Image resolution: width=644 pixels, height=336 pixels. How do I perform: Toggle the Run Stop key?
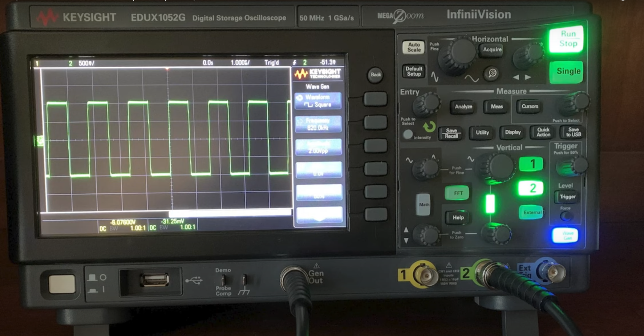(566, 39)
